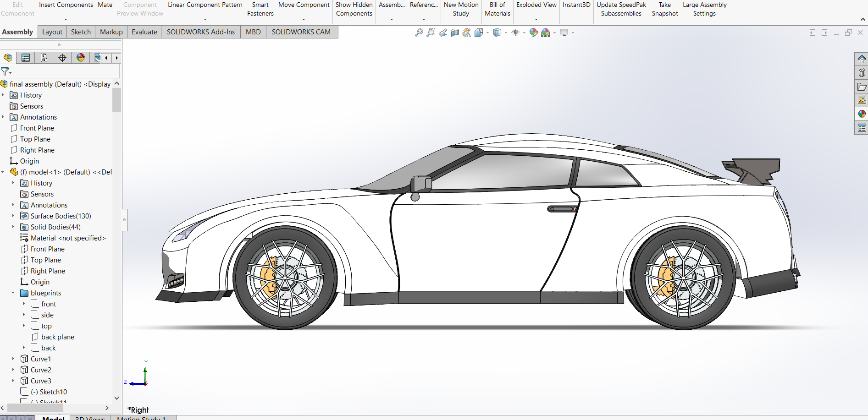
Task: Collapse the blueprints folder in tree
Action: pos(13,293)
